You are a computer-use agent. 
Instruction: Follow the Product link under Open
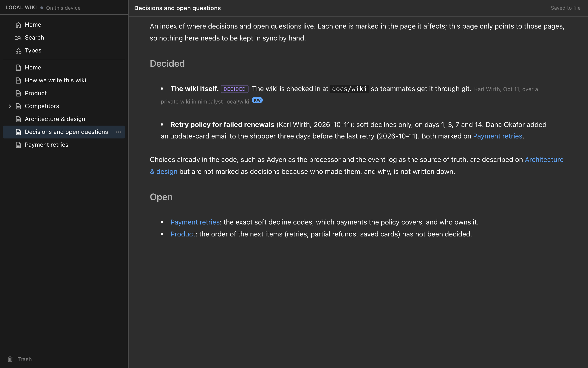(x=183, y=234)
